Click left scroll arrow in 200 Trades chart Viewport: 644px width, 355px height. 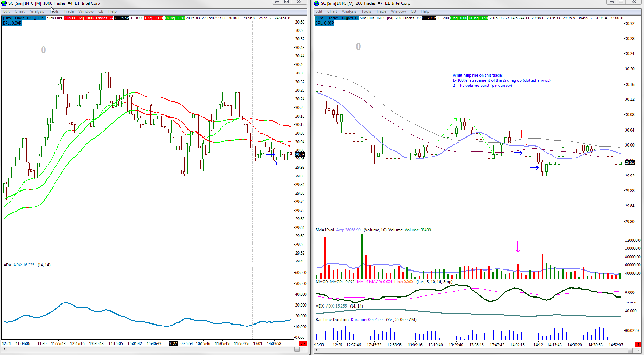pos(316,350)
